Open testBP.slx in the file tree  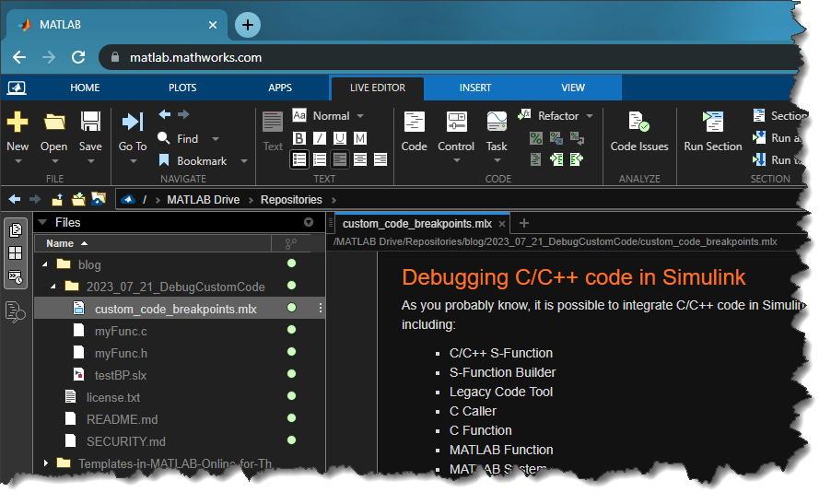point(120,375)
